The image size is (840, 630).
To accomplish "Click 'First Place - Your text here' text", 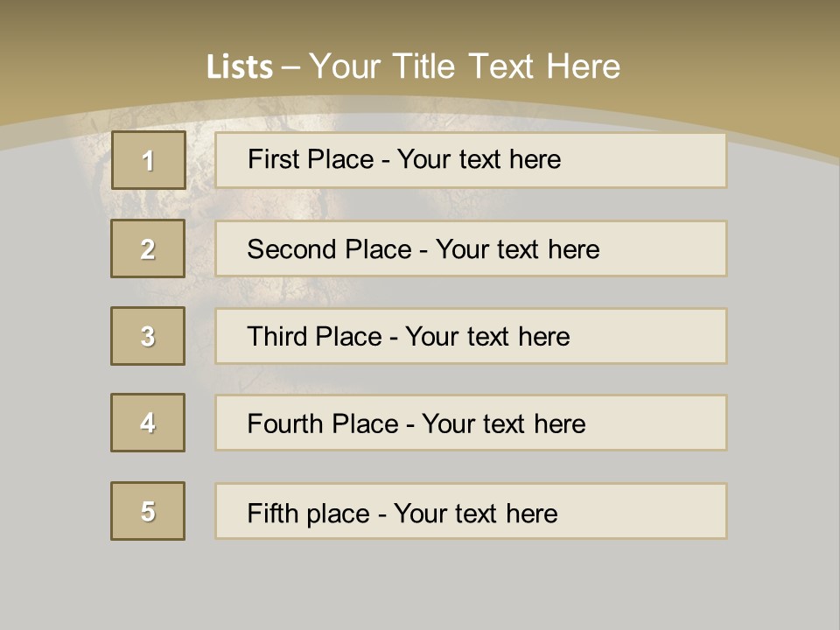I will click(404, 160).
